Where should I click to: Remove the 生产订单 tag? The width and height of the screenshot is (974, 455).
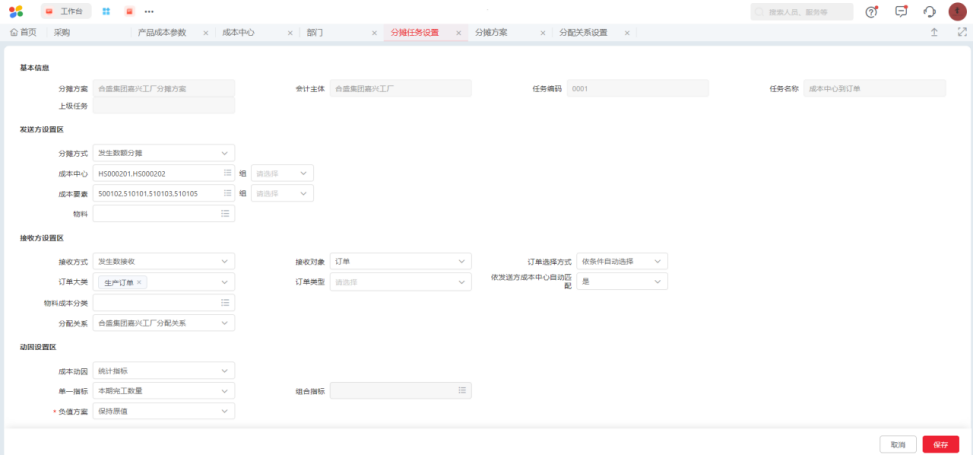[x=139, y=282]
